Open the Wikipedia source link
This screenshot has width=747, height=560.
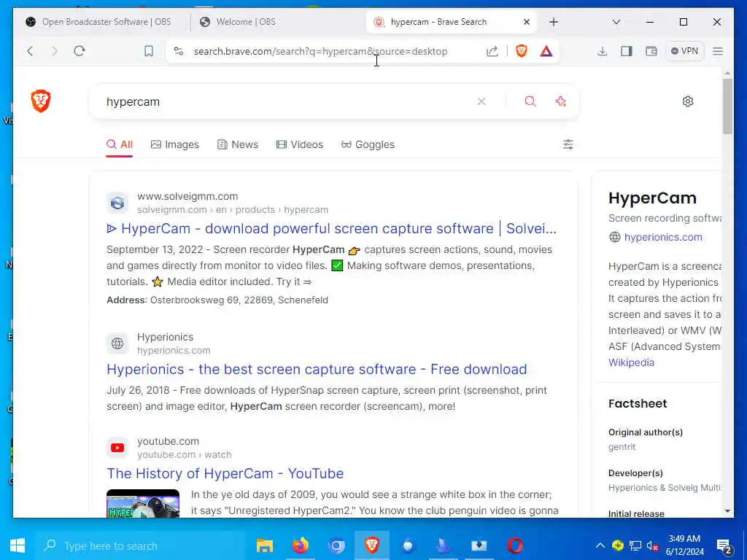[631, 362]
